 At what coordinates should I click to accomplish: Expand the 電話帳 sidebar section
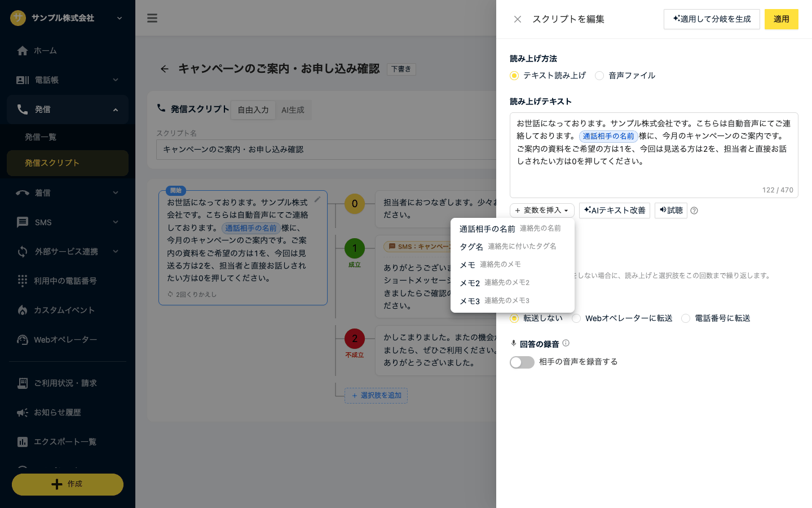(x=116, y=80)
